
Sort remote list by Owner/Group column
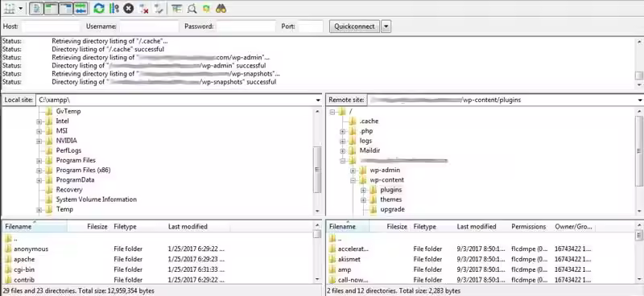tap(573, 227)
